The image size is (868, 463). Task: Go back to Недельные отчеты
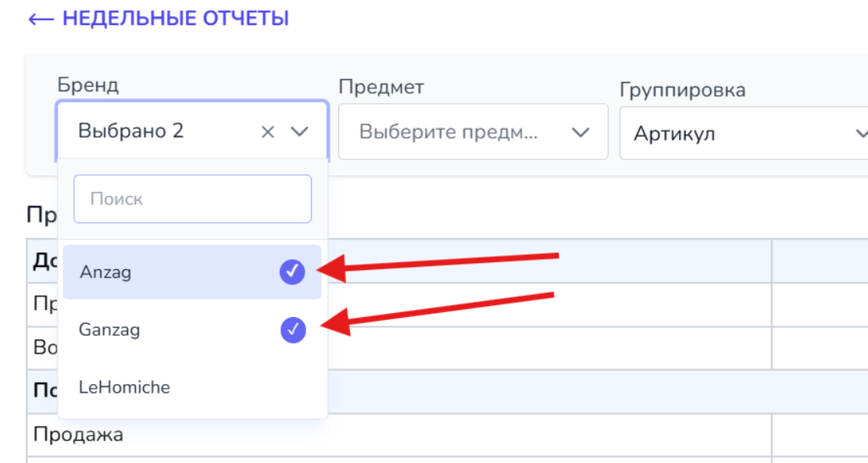click(175, 19)
